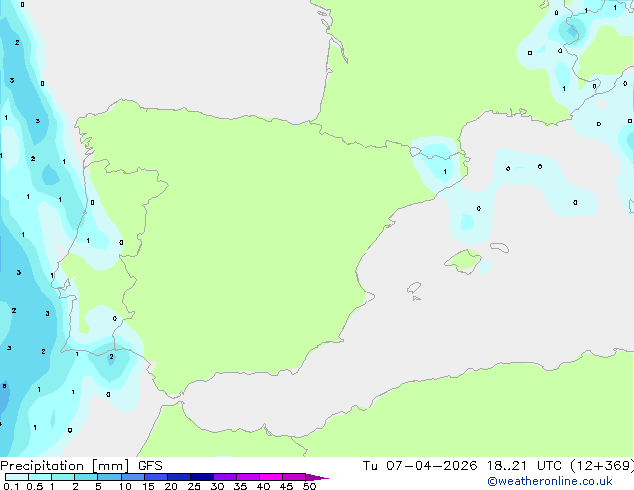Click the "[mm]" unit label
Viewport: 634px width, 490px height.
(110, 466)
